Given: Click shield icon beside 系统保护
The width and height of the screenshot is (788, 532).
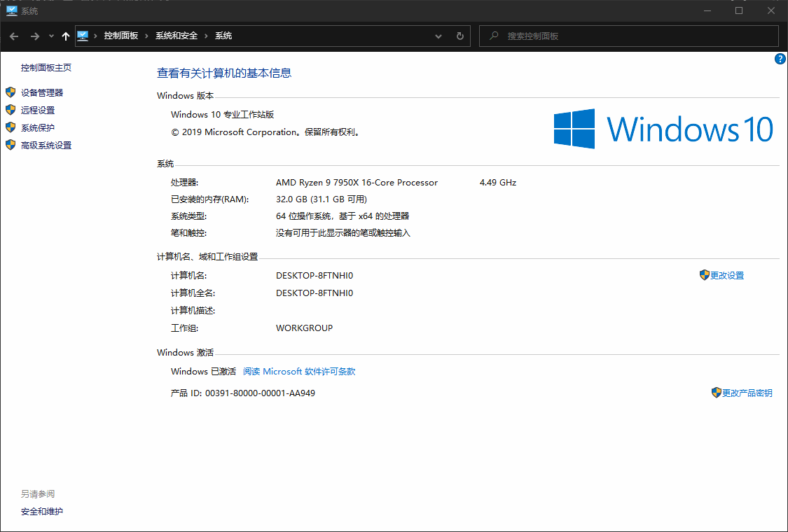Looking at the screenshot, I should [11, 127].
